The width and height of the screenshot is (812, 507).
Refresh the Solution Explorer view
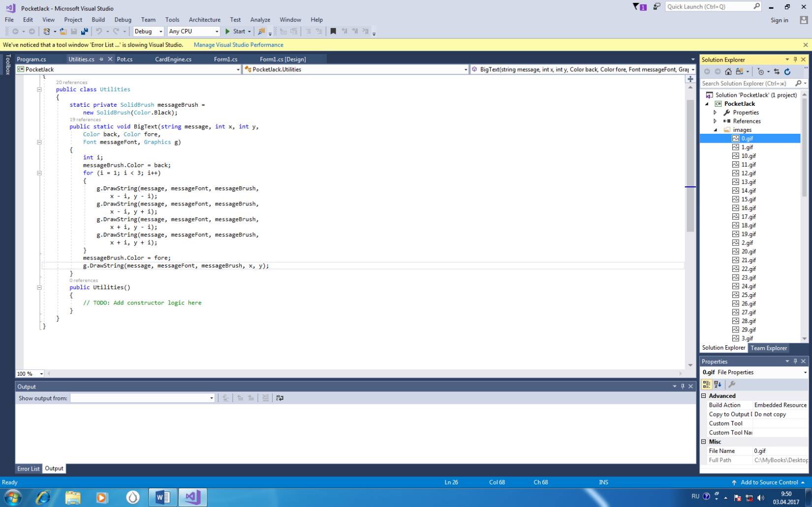(787, 72)
